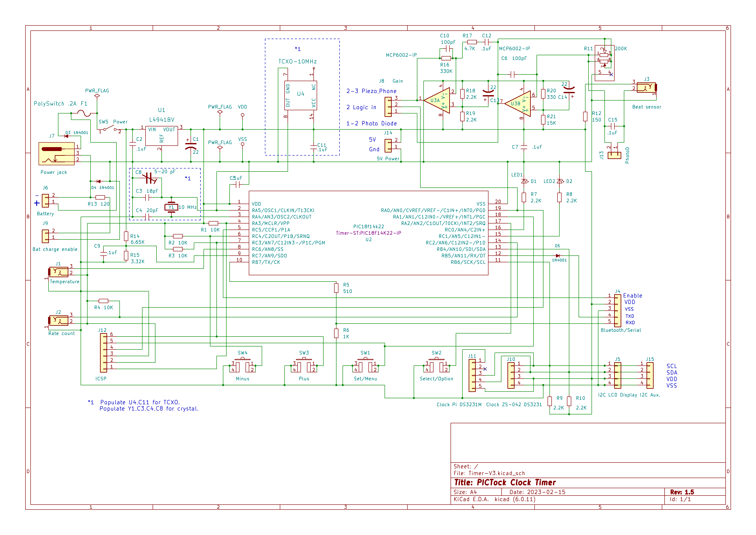Image resolution: width=756 pixels, height=535 pixels.
Task: Click the R11 200K potentiometer symbol
Action: coord(604,63)
